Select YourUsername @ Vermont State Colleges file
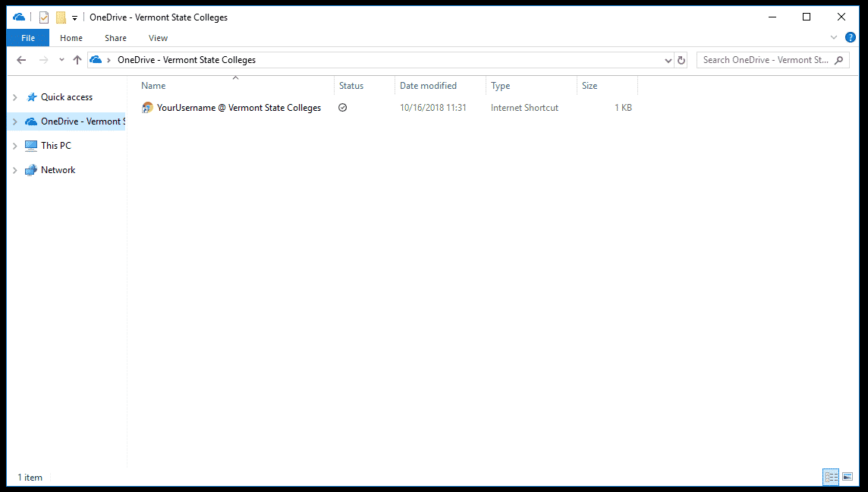Viewport: 868px width, 492px height. click(238, 108)
